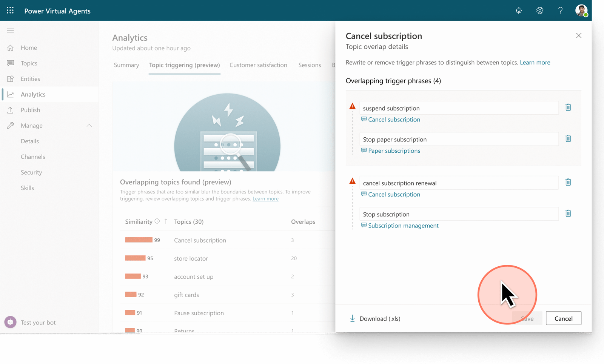Open the user profile avatar

click(581, 11)
